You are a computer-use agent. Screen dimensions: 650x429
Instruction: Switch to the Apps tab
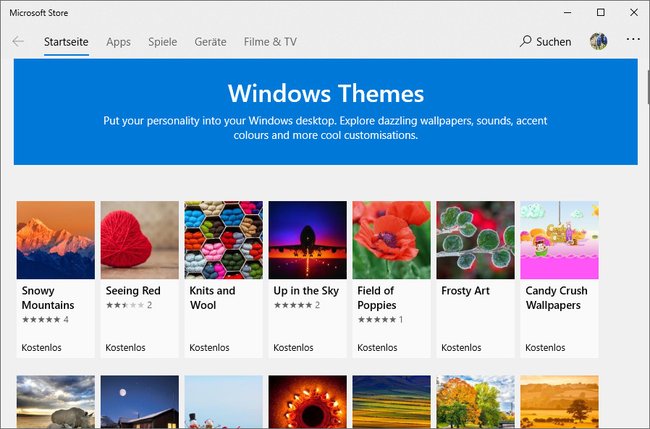pyautogui.click(x=118, y=42)
